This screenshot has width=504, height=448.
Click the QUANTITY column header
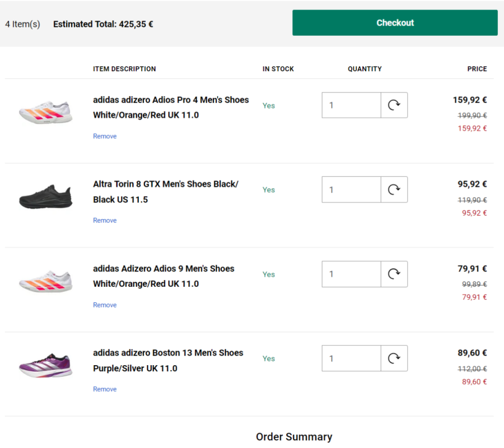click(x=365, y=69)
